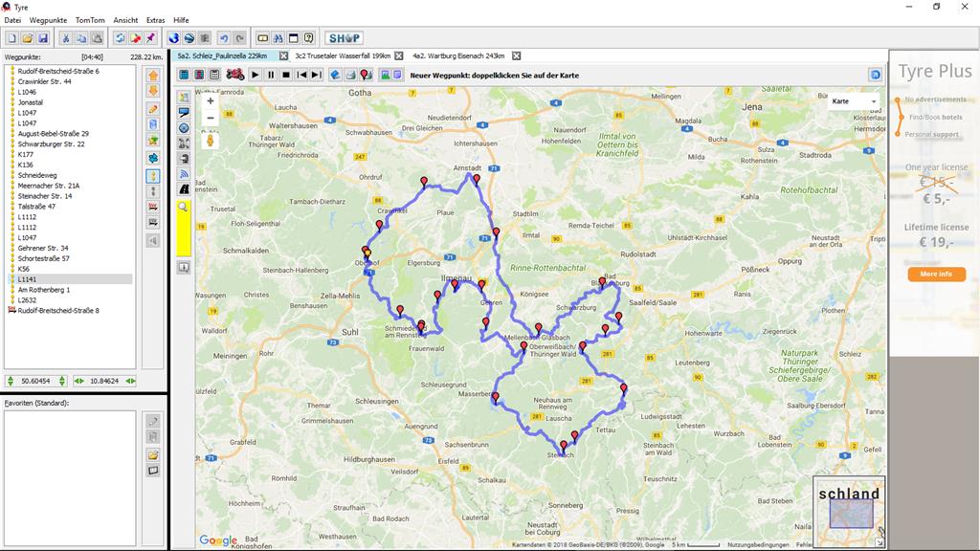
Task: Click green arrows left of longitude 10.84624
Action: point(78,381)
